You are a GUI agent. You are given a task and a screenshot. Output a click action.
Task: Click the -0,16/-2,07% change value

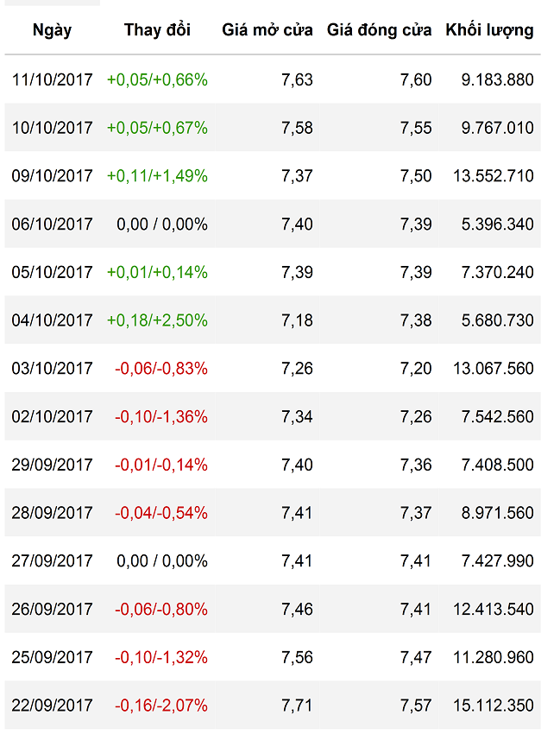(161, 706)
